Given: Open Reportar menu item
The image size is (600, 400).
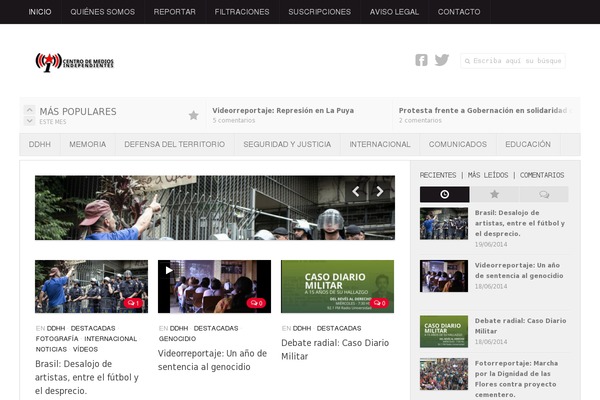Looking at the screenshot, I should 174,12.
